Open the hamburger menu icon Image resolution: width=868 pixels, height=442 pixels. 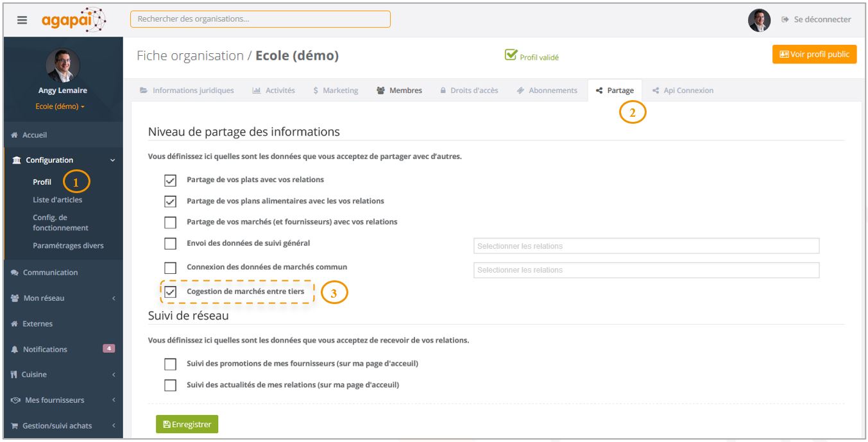[22, 20]
